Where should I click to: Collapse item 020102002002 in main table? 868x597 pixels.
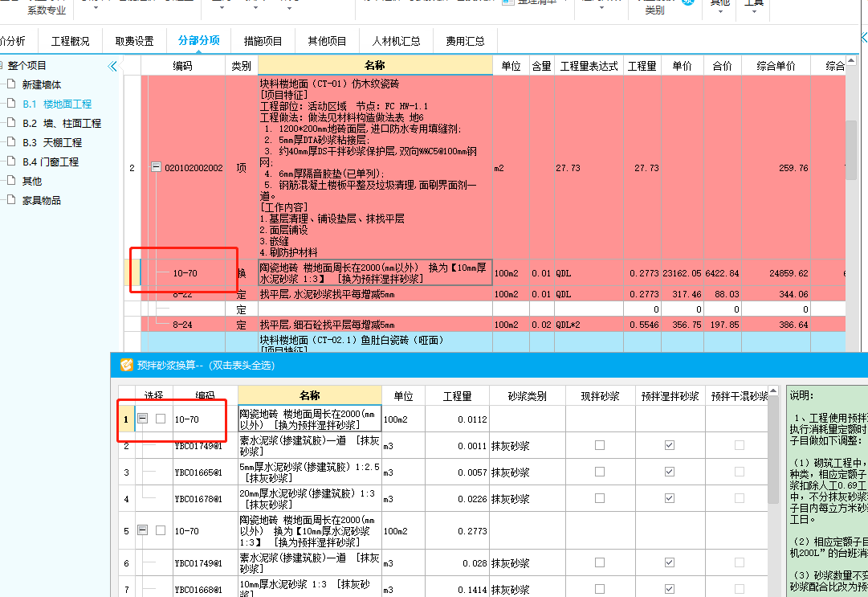pos(156,166)
